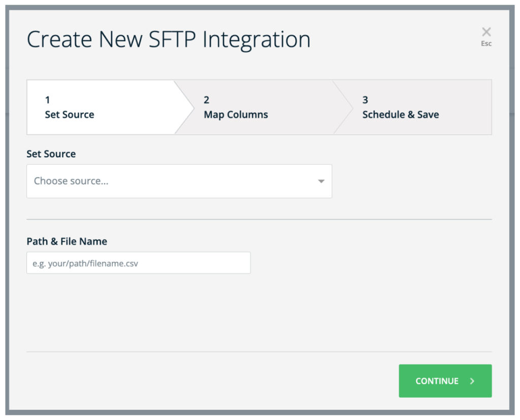Image resolution: width=520 pixels, height=420 pixels.
Task: Click the Create New SFTP Integration title
Action: 168,40
